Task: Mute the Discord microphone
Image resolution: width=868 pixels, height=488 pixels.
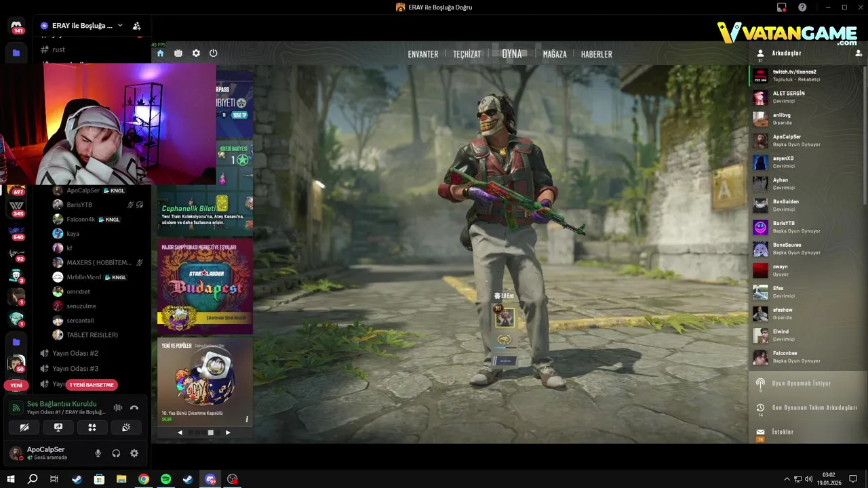Action: (98, 453)
